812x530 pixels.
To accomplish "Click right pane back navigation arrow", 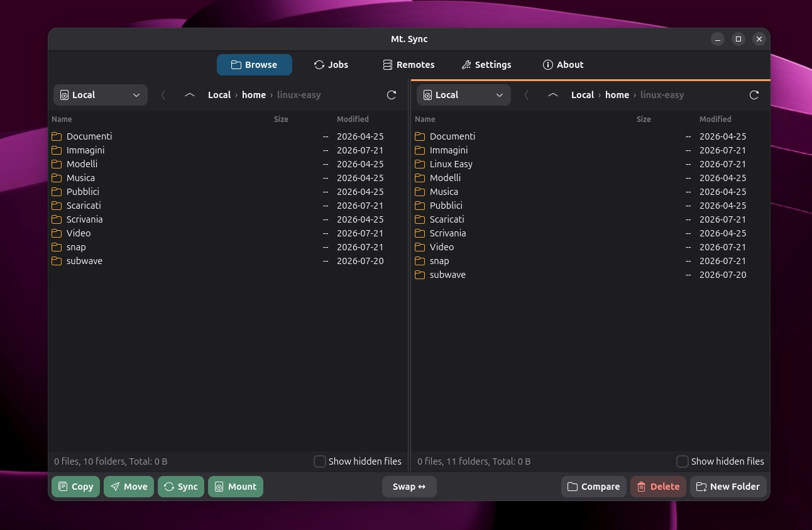I will pos(527,95).
